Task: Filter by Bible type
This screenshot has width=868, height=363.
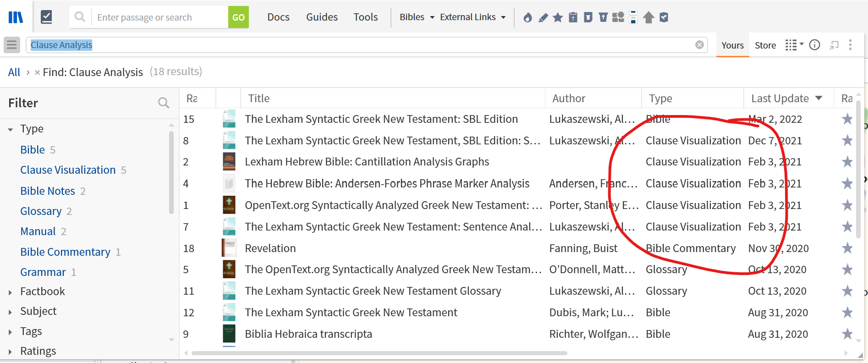Action: click(33, 149)
